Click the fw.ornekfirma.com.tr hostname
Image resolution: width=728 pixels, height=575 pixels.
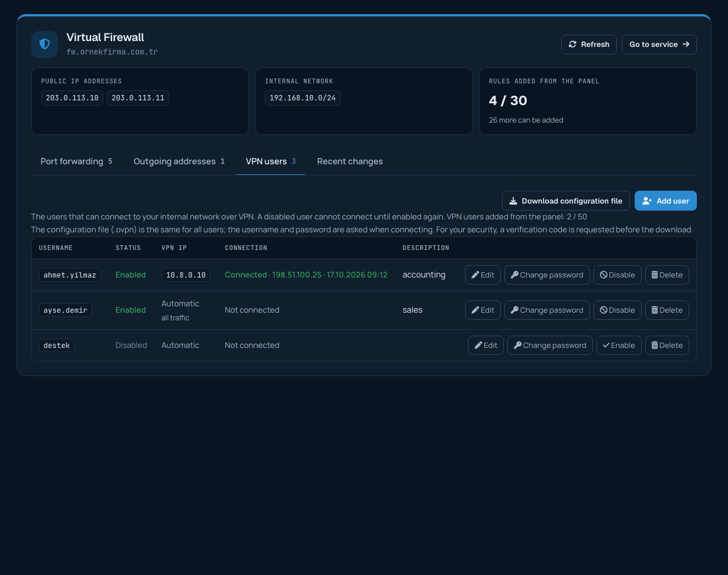(x=112, y=52)
